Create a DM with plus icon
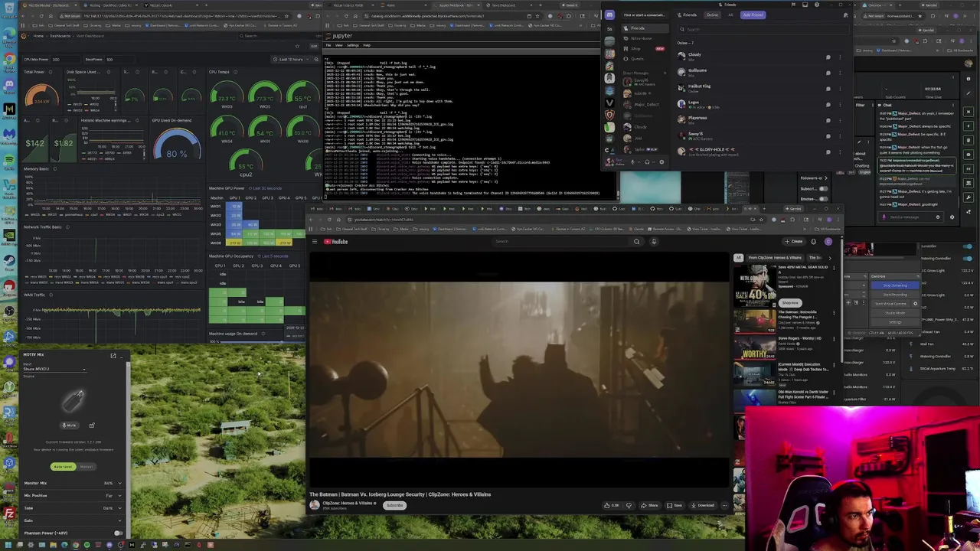 click(x=665, y=73)
